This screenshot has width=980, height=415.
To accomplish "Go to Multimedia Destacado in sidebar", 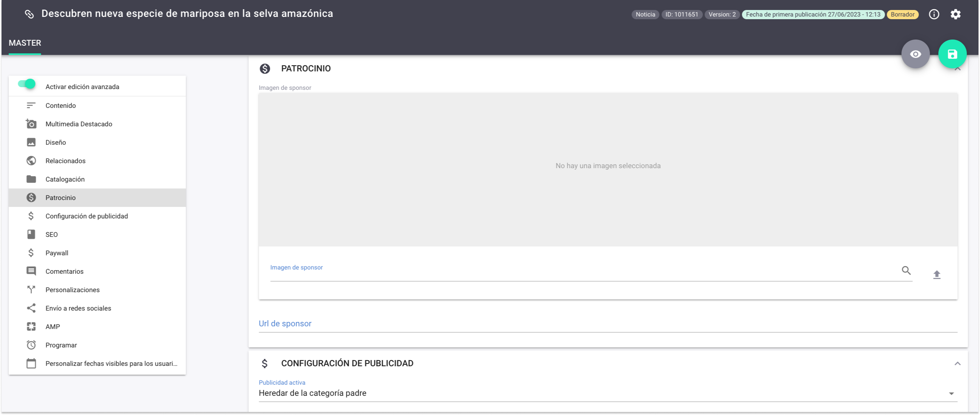I will coord(97,124).
